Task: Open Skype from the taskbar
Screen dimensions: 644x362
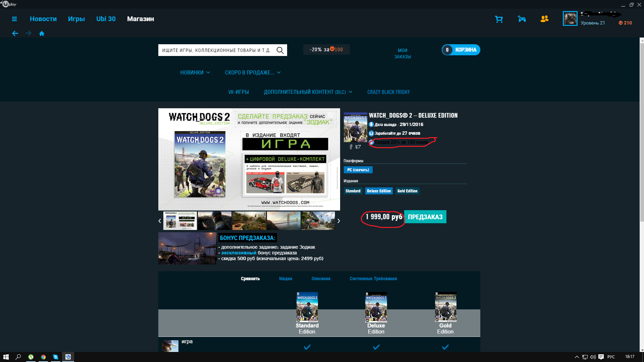Action: [56, 357]
